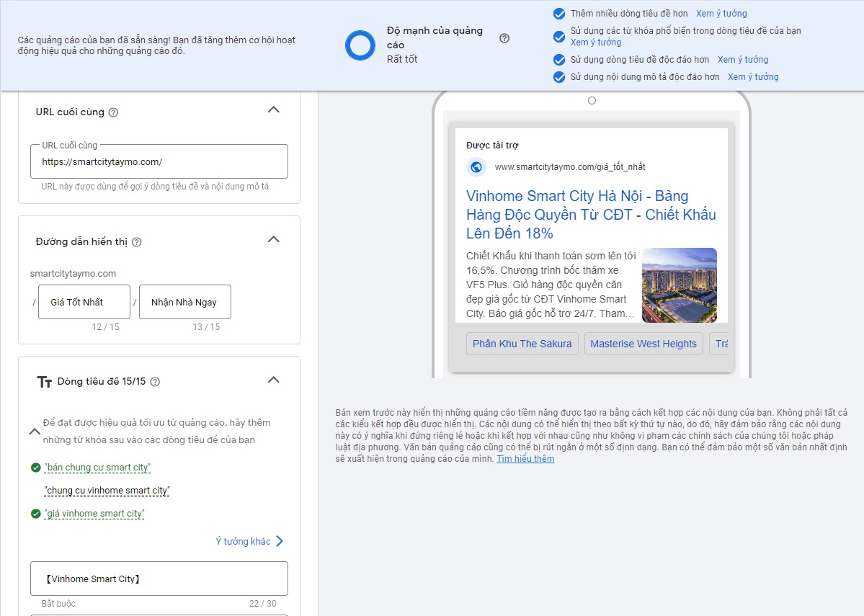The height and width of the screenshot is (616, 864).
Task: Collapse the URL cuối cùng section
Action: 273,110
